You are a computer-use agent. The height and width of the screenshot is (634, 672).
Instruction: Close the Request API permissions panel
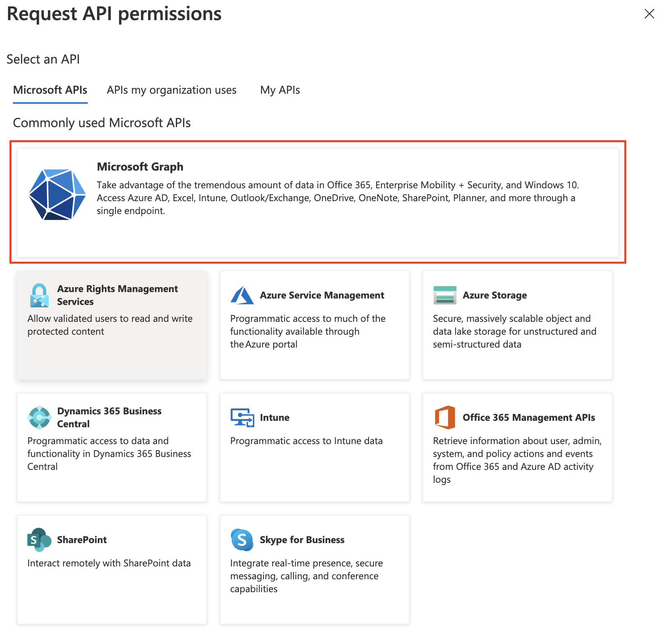pyautogui.click(x=649, y=14)
